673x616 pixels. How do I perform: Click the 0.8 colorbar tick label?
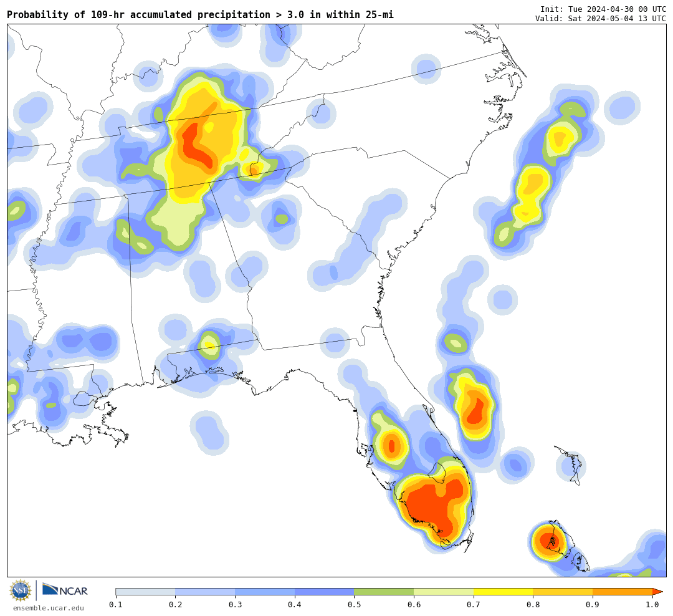(533, 604)
